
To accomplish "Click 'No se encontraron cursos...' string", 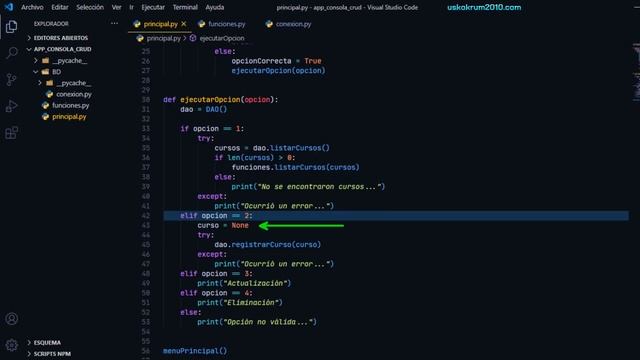I will coord(319,187).
